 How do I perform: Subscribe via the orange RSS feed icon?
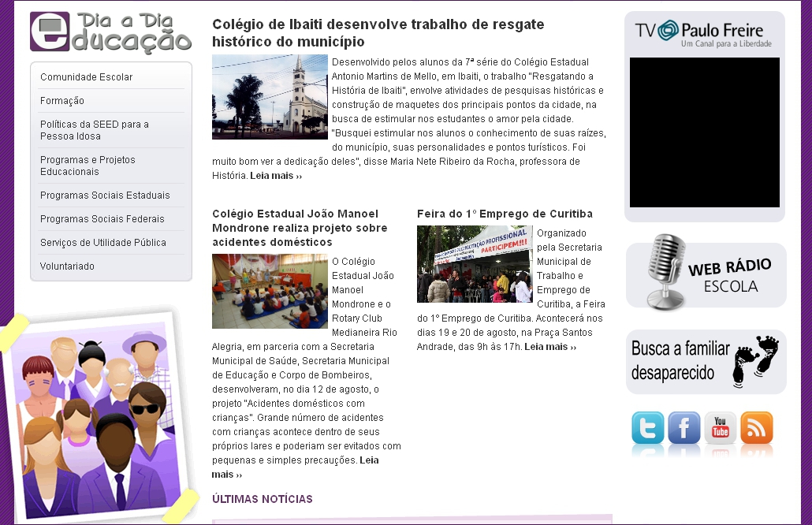756,429
